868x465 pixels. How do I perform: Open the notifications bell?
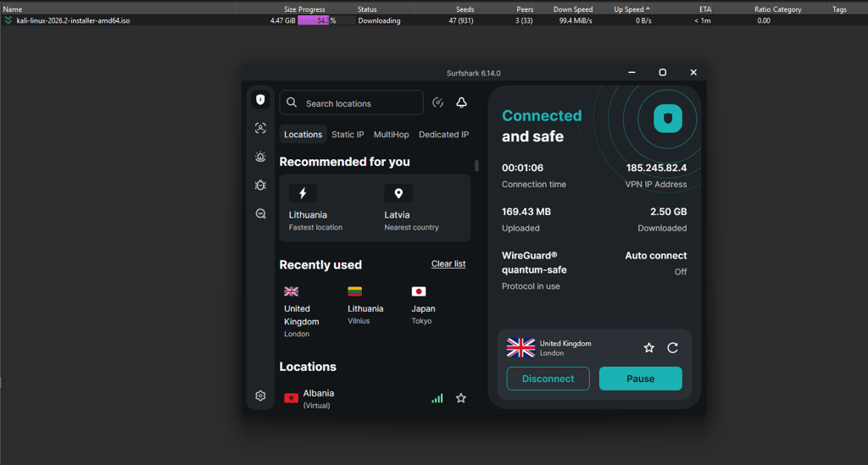[x=461, y=102]
